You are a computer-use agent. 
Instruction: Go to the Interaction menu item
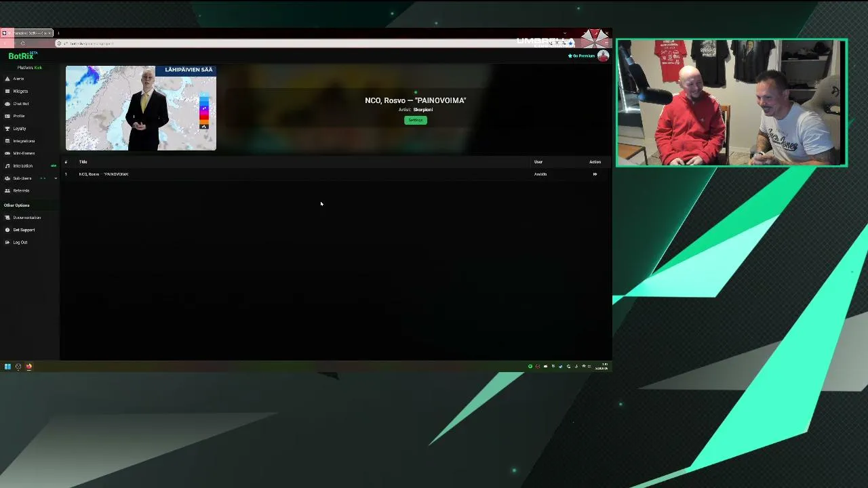tap(23, 165)
